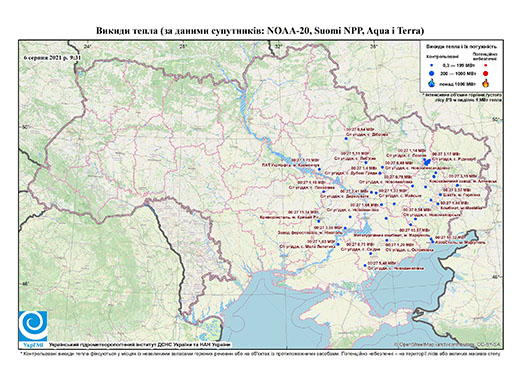
Task: Click the UkrGMI spiral logo
Action: (x=32, y=326)
